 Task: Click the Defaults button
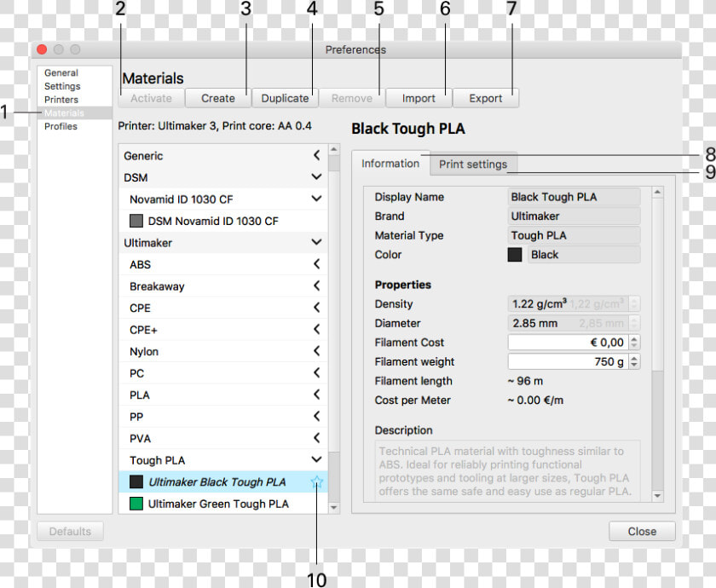pos(70,532)
